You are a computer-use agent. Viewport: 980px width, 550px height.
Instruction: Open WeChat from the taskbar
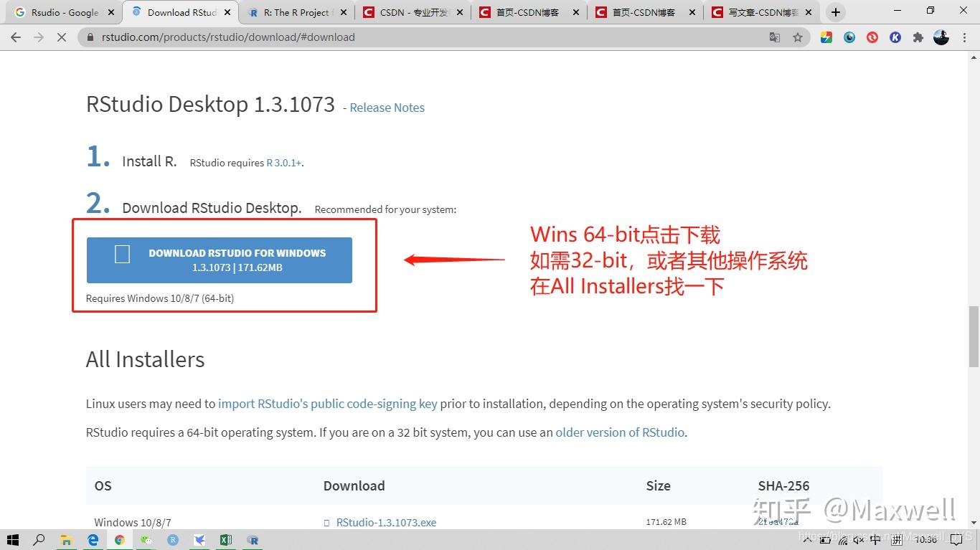[x=146, y=540]
